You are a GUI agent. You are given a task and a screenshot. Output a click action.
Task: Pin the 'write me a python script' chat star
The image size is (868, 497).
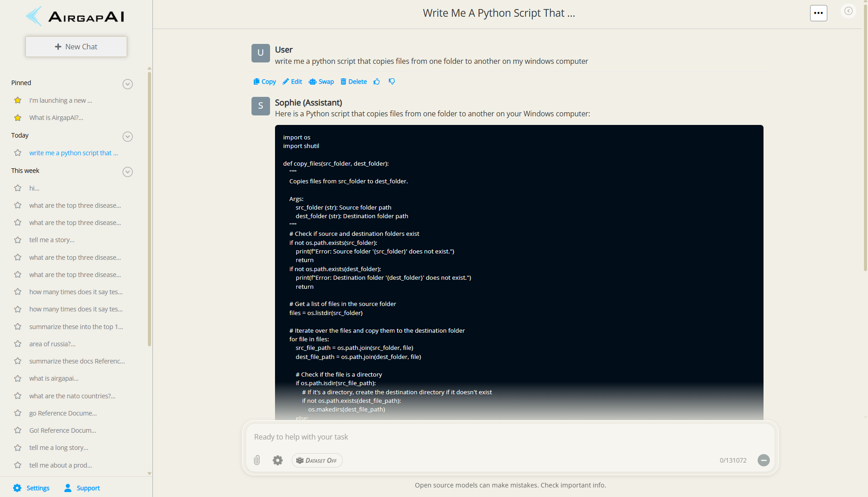click(x=18, y=153)
